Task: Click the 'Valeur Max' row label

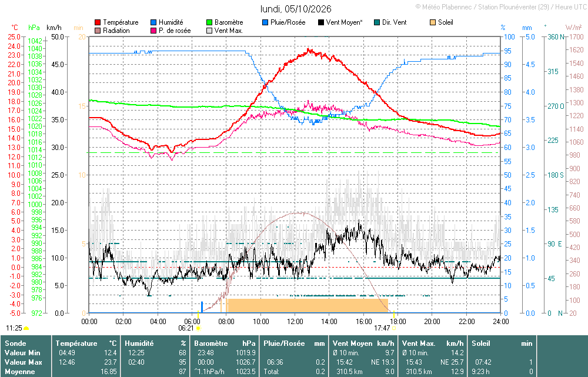Action: click(x=23, y=362)
